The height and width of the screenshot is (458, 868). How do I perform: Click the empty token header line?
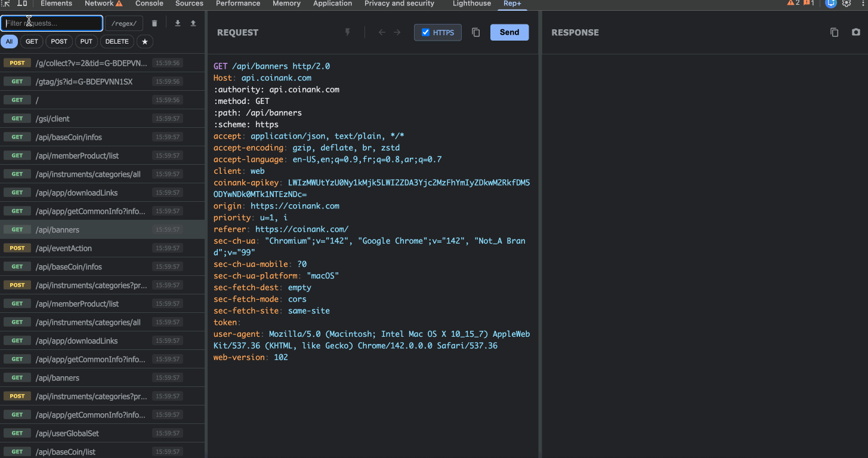227,322
